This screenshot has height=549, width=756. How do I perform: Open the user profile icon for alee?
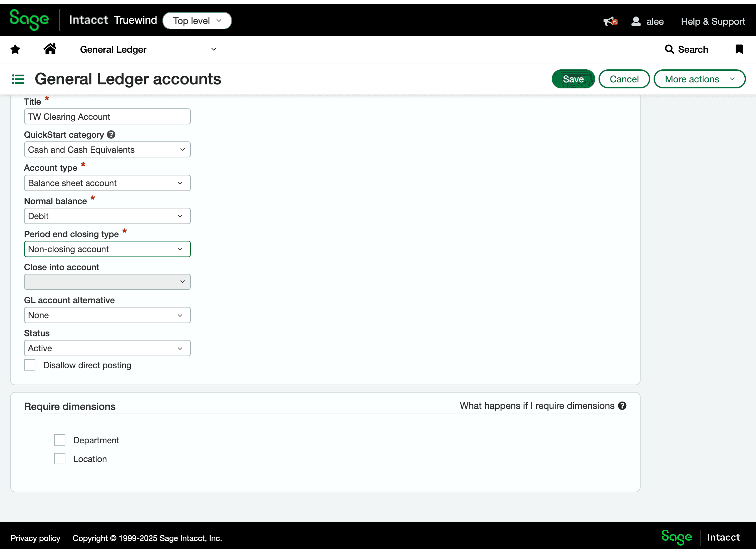[x=636, y=21]
